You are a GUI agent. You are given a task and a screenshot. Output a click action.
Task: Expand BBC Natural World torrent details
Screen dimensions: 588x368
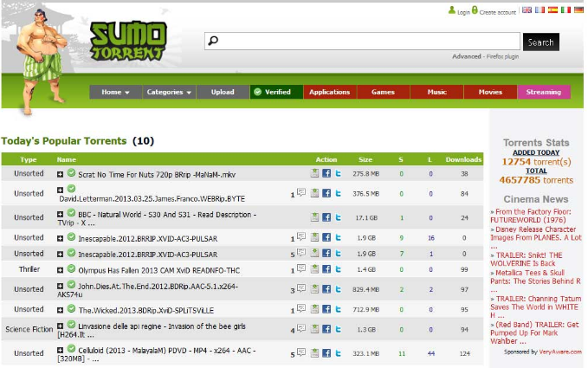point(60,214)
